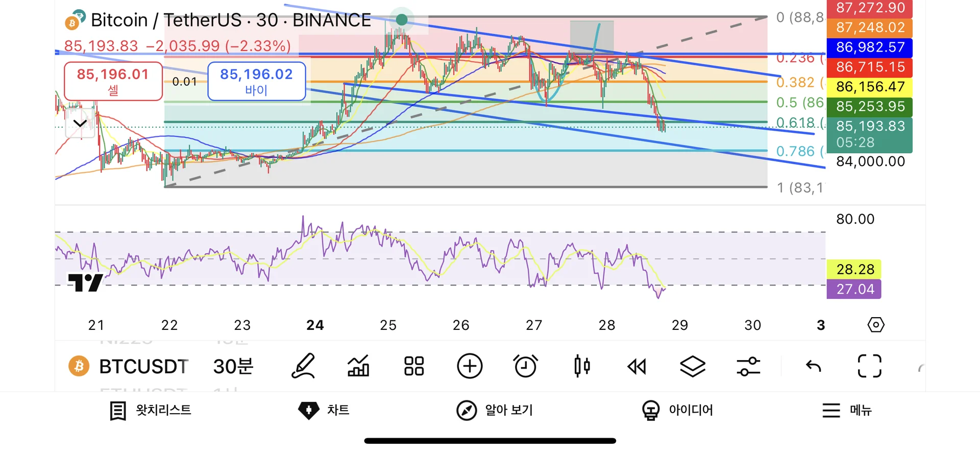This screenshot has width=980, height=453.
Task: Open the 메뉴 tab
Action: [x=847, y=410]
